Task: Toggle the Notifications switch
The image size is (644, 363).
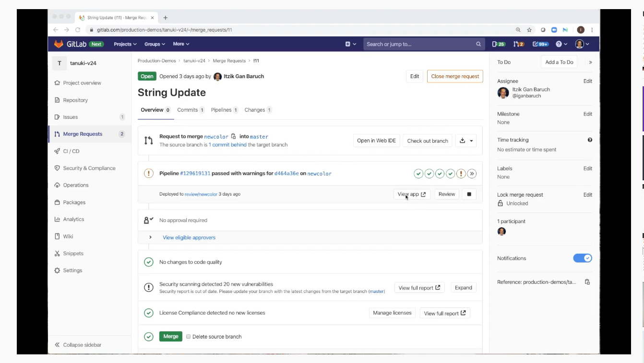Action: (x=582, y=258)
